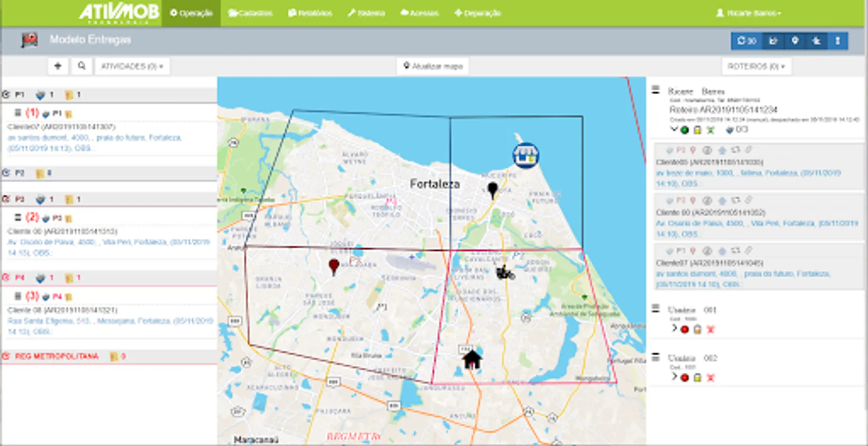
Task: Open the Vila Peri address in the second route stop
Action: (757, 228)
